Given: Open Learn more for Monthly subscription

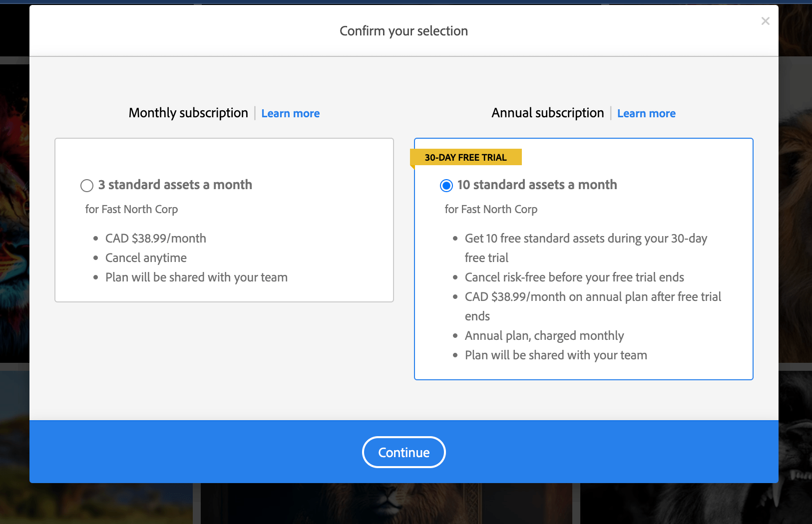Looking at the screenshot, I should [x=290, y=113].
